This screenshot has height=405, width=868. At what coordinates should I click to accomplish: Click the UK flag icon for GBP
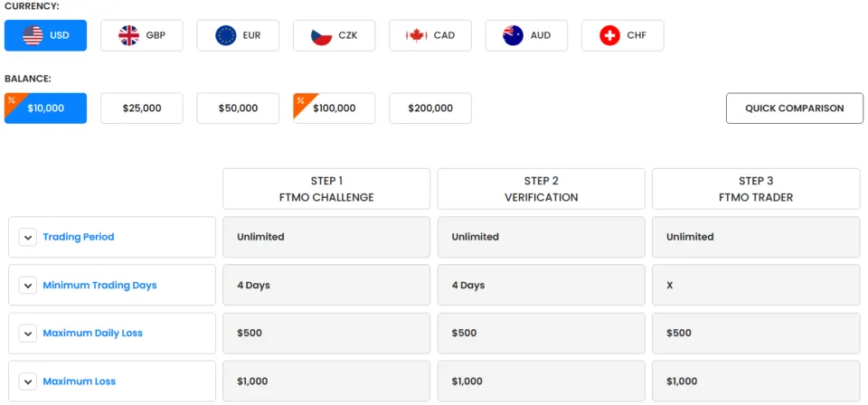pyautogui.click(x=129, y=36)
